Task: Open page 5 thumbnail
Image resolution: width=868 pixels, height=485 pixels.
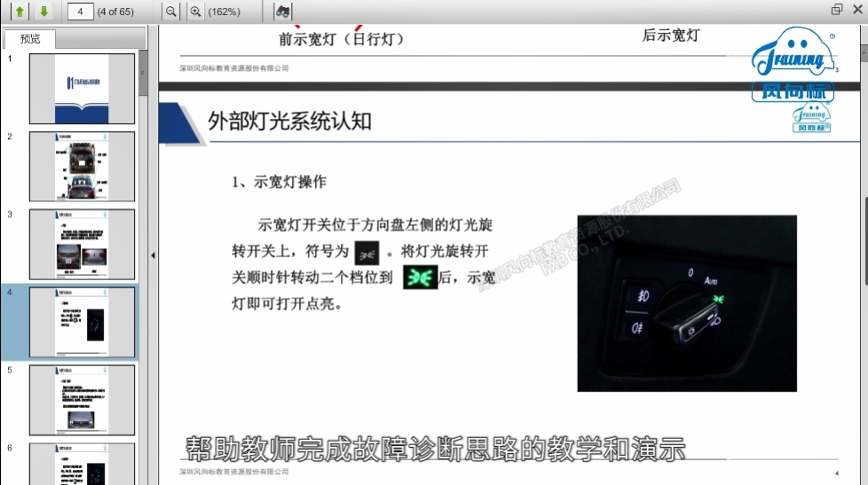Action: click(x=82, y=399)
